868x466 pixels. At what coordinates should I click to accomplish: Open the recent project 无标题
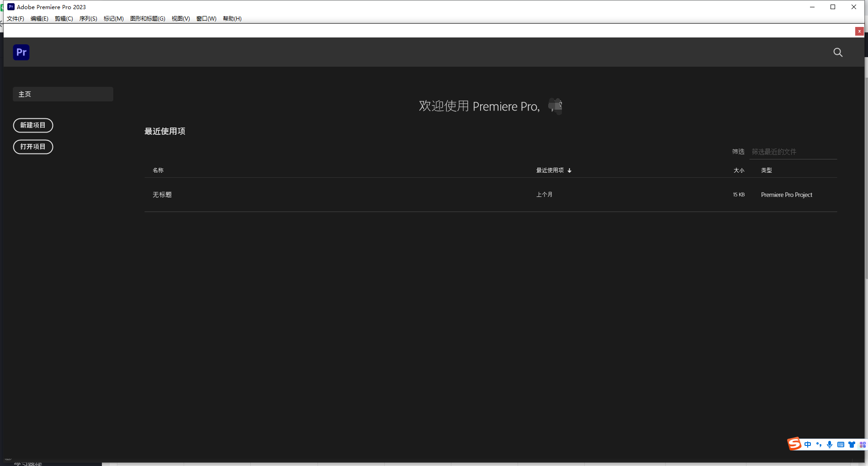pyautogui.click(x=162, y=195)
